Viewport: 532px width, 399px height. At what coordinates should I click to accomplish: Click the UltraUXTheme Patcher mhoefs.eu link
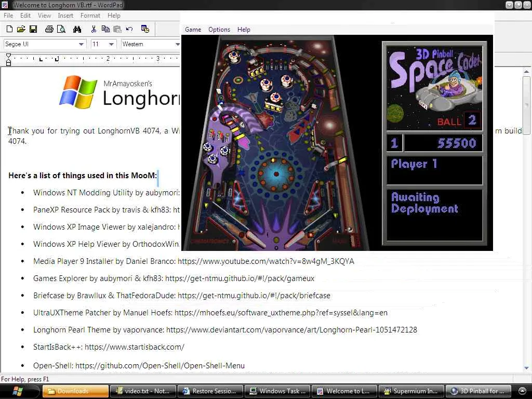(281, 313)
